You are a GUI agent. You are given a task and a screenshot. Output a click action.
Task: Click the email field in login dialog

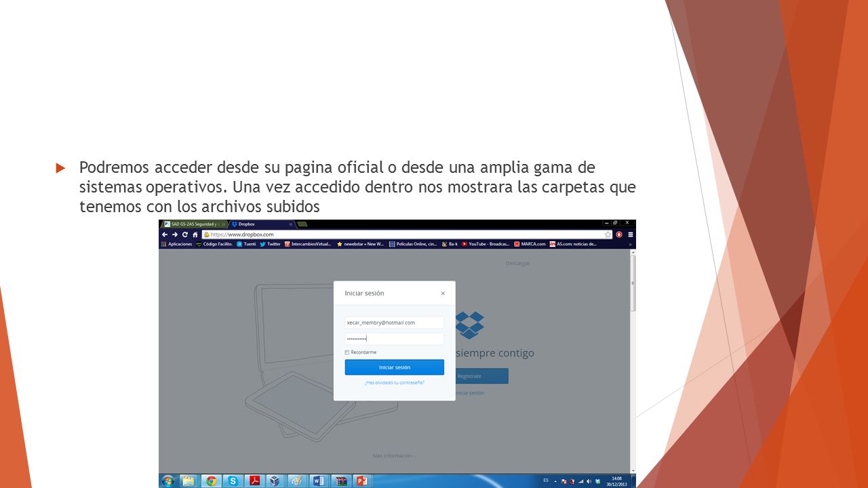click(394, 323)
